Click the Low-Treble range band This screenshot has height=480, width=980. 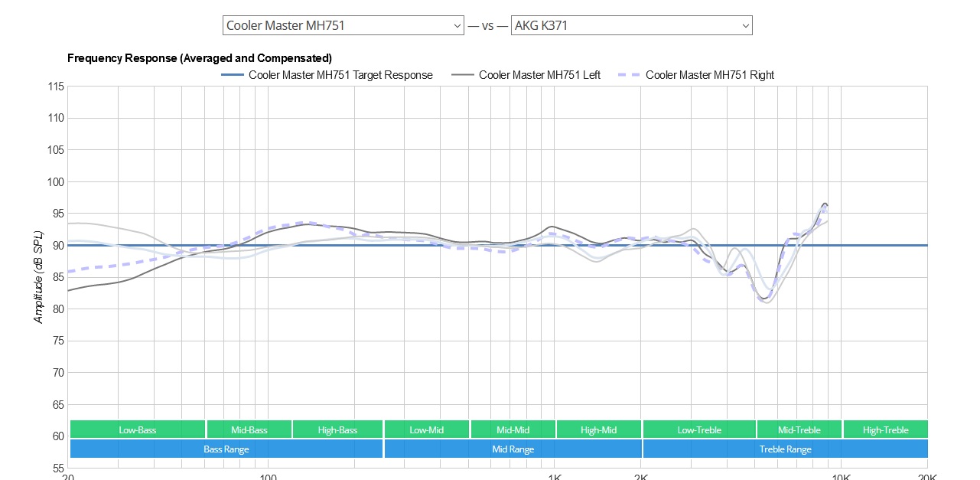pos(699,429)
